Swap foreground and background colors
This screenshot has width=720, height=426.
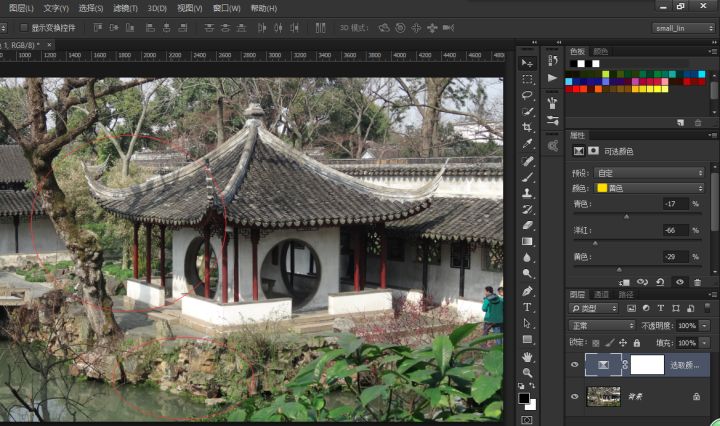pos(532,386)
